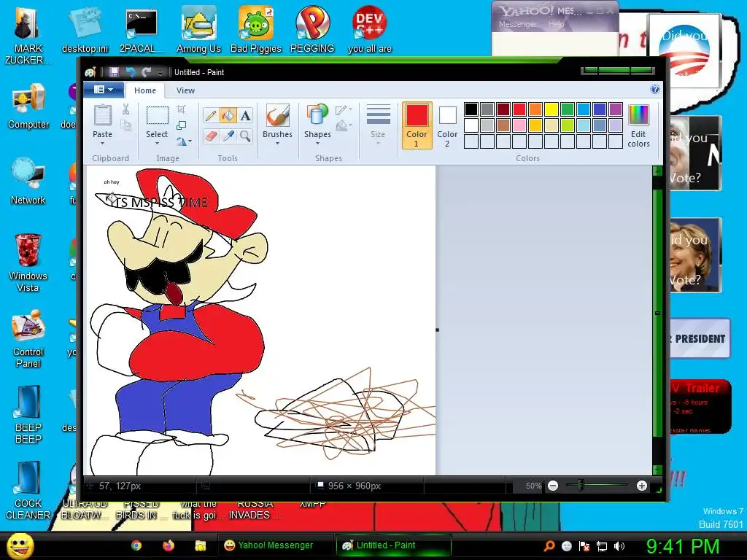The height and width of the screenshot is (560, 747).
Task: Switch to the View ribbon tab
Action: click(x=185, y=90)
